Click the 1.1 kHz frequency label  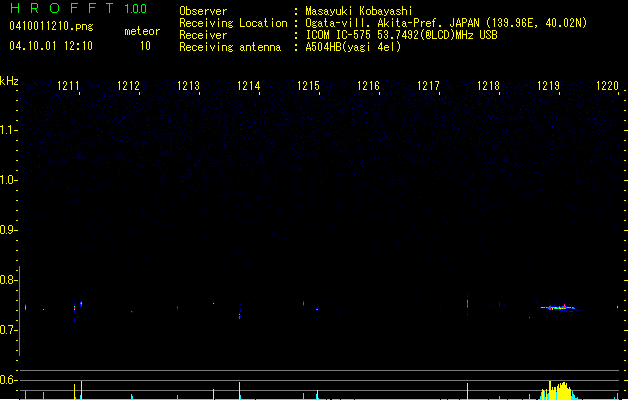coord(8,130)
